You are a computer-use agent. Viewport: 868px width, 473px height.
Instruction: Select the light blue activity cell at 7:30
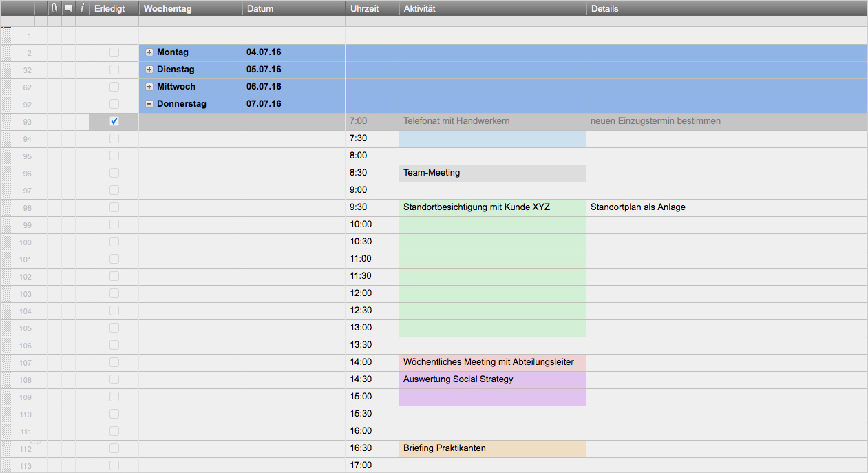(493, 138)
